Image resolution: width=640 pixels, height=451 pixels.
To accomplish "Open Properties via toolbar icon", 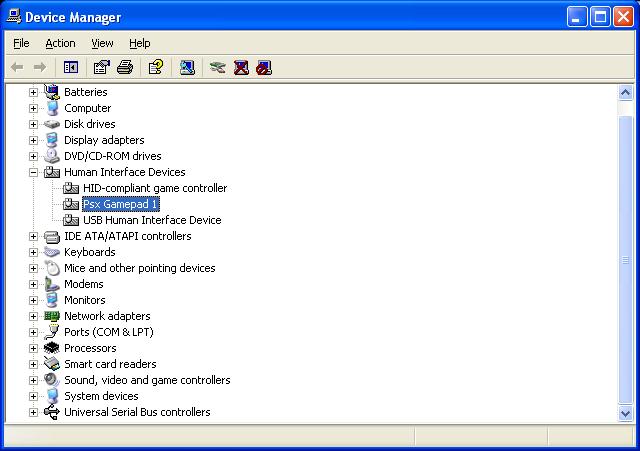I will click(x=102, y=67).
